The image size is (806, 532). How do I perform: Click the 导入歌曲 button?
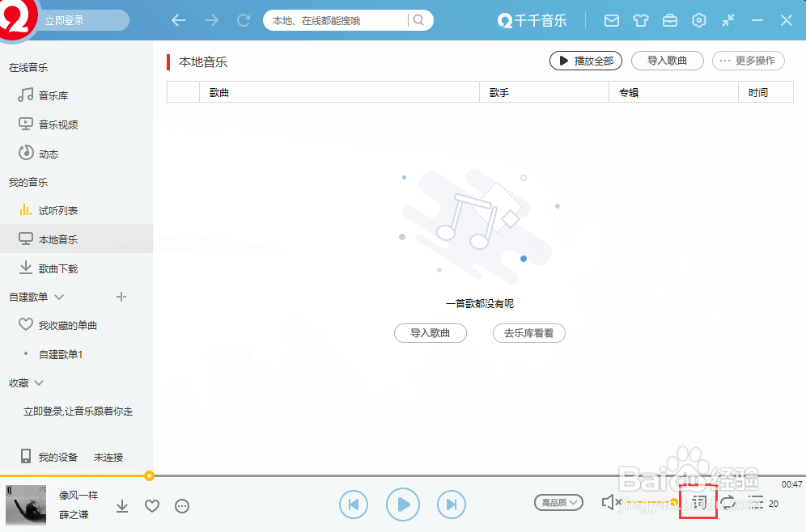[667, 61]
